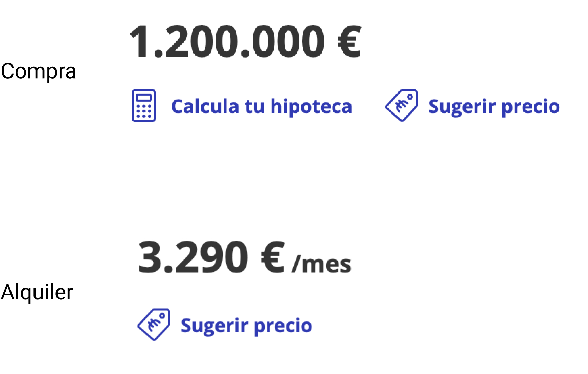
Task: Click the word precio in Compra's suggestion link
Action: [530, 106]
